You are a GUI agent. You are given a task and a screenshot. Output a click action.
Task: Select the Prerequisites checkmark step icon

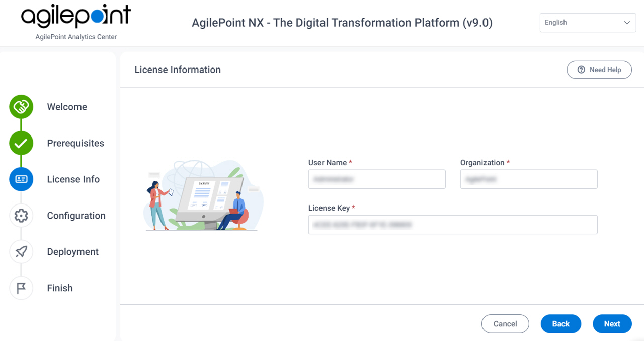21,143
